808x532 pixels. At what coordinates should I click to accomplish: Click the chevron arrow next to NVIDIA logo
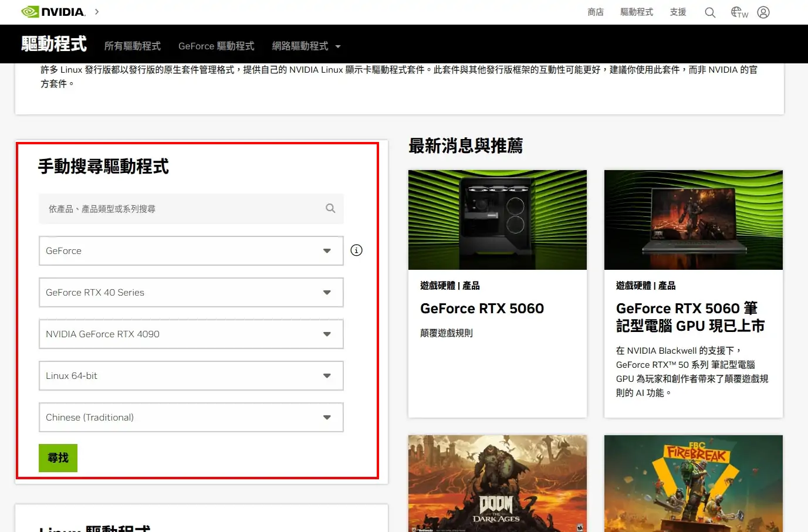pos(97,12)
